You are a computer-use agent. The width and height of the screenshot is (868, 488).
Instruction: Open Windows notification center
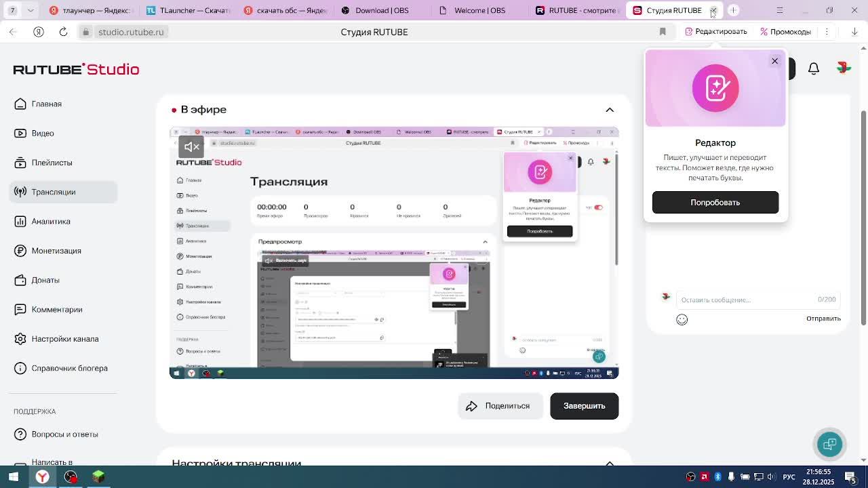(x=850, y=477)
